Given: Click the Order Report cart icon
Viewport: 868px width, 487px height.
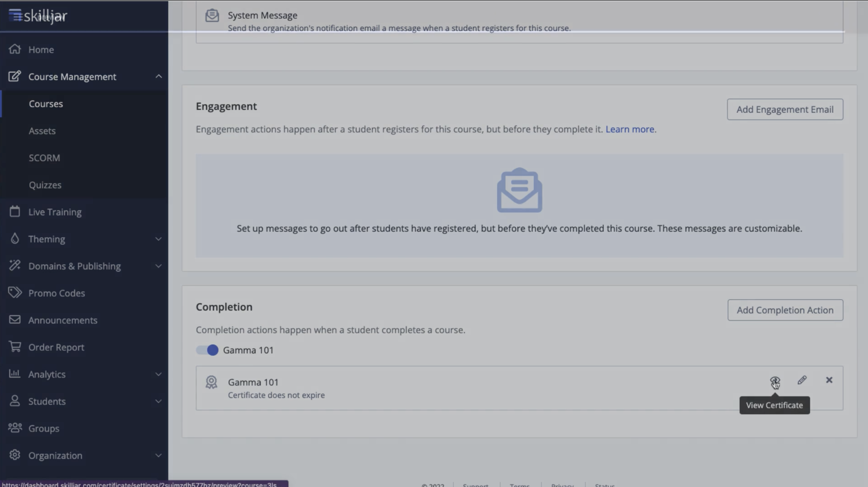Looking at the screenshot, I should click(15, 347).
